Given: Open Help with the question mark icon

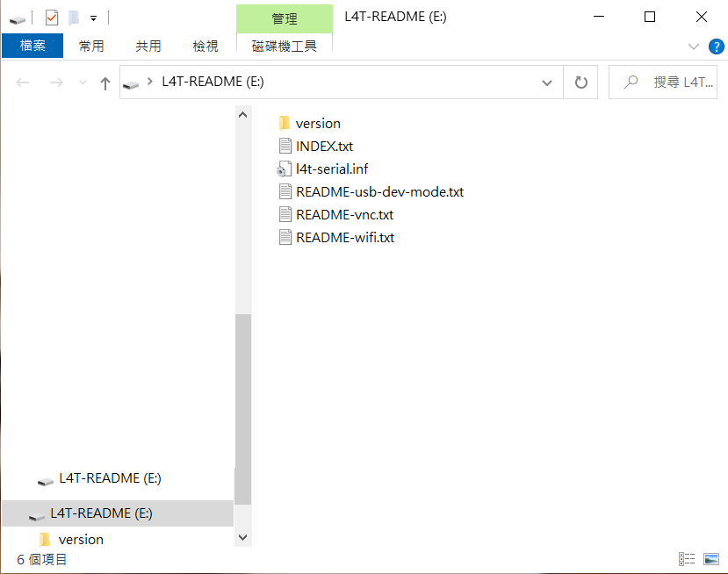Looking at the screenshot, I should [716, 47].
